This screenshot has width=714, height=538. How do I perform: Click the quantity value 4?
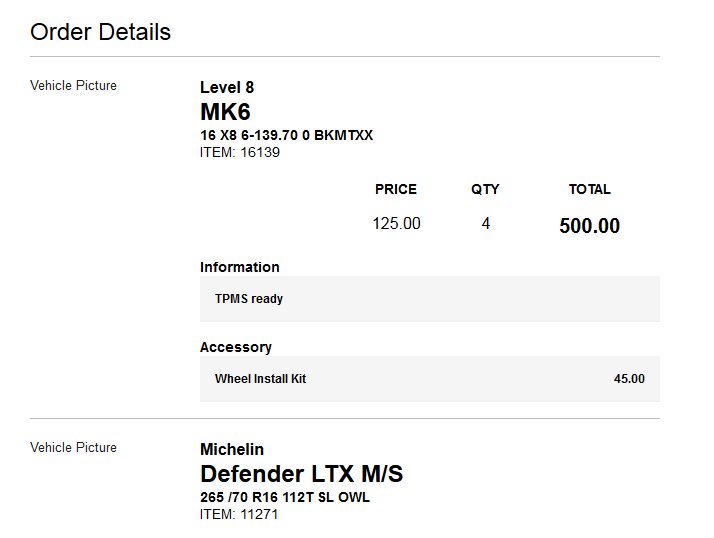click(485, 223)
